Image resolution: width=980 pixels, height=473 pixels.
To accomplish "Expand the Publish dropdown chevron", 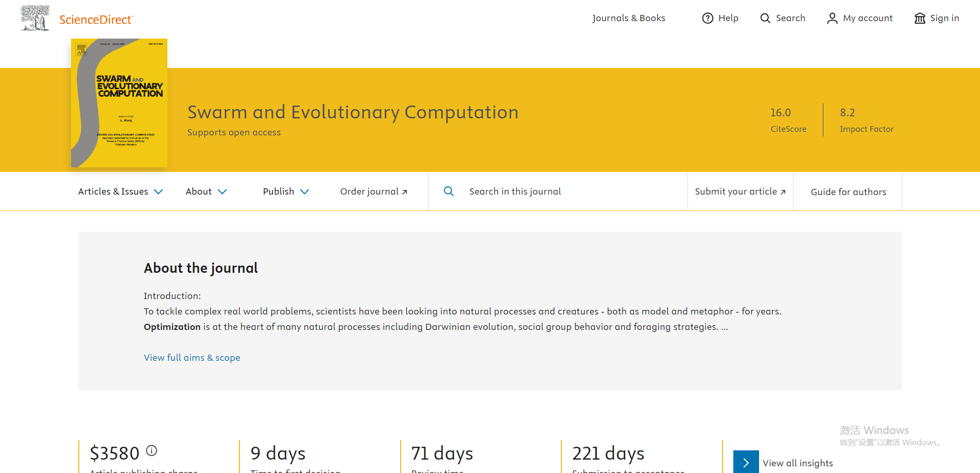I will pos(305,191).
